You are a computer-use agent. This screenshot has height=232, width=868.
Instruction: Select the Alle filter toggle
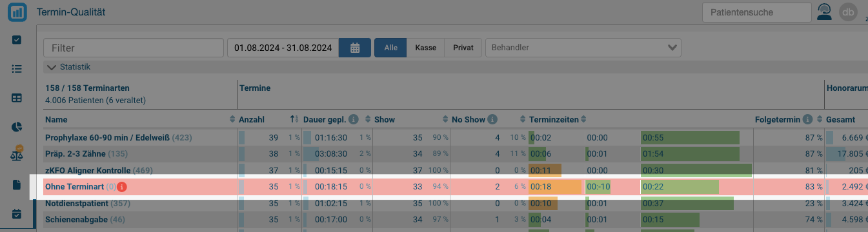390,48
